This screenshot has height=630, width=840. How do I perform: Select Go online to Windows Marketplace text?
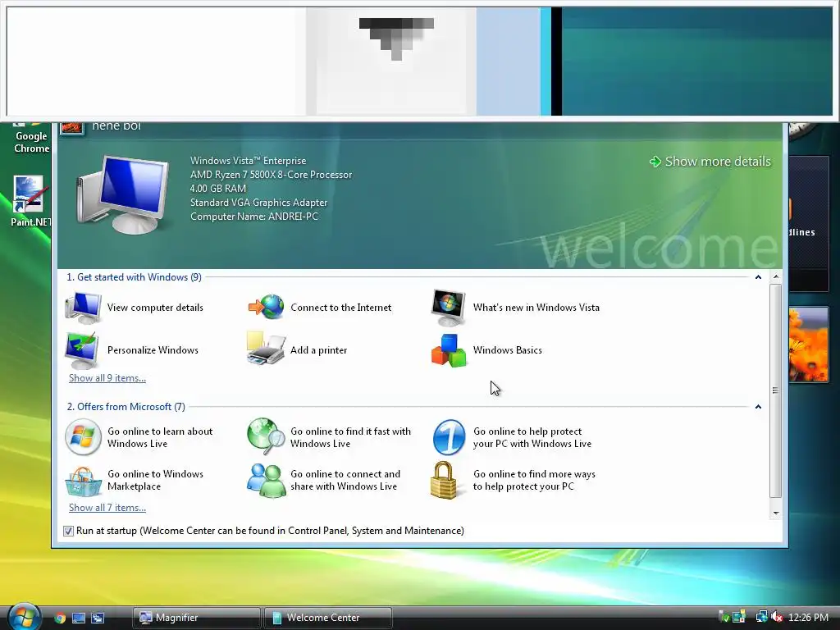click(x=155, y=480)
